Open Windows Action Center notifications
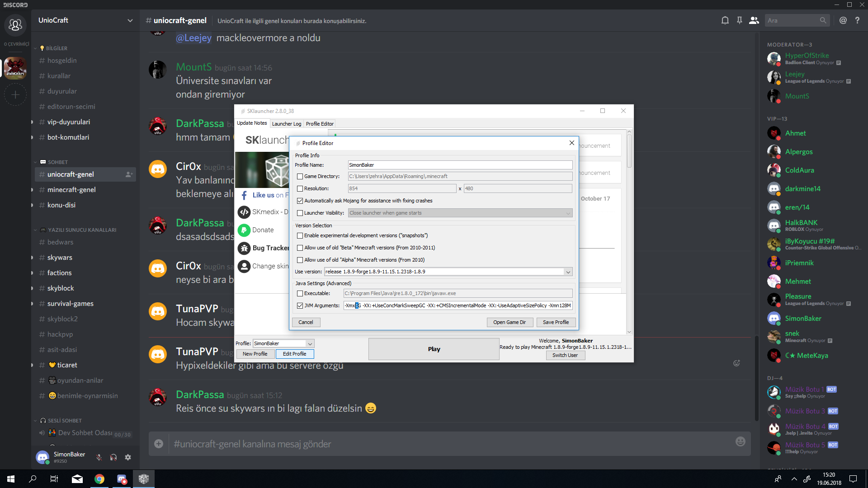 click(x=853, y=479)
